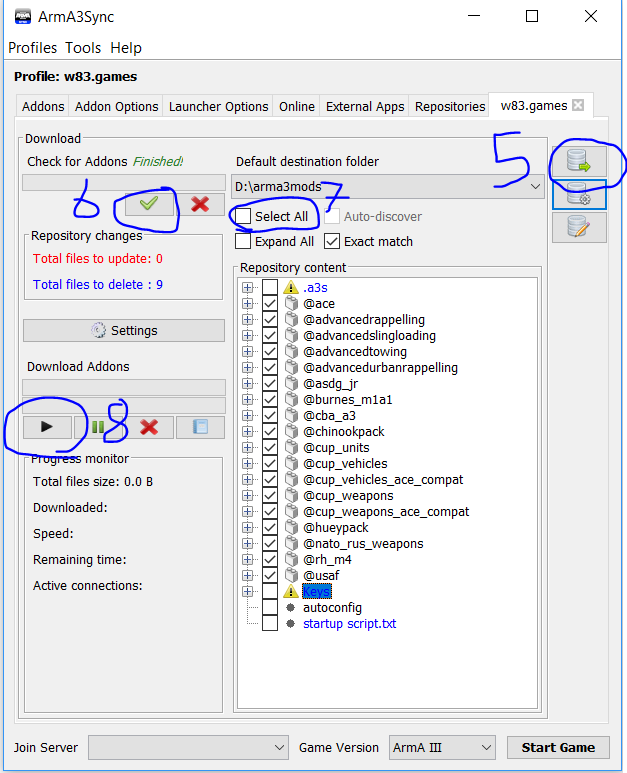This screenshot has width=627, height=773.
Task: Check the Keys folder checkbox
Action: [270, 591]
